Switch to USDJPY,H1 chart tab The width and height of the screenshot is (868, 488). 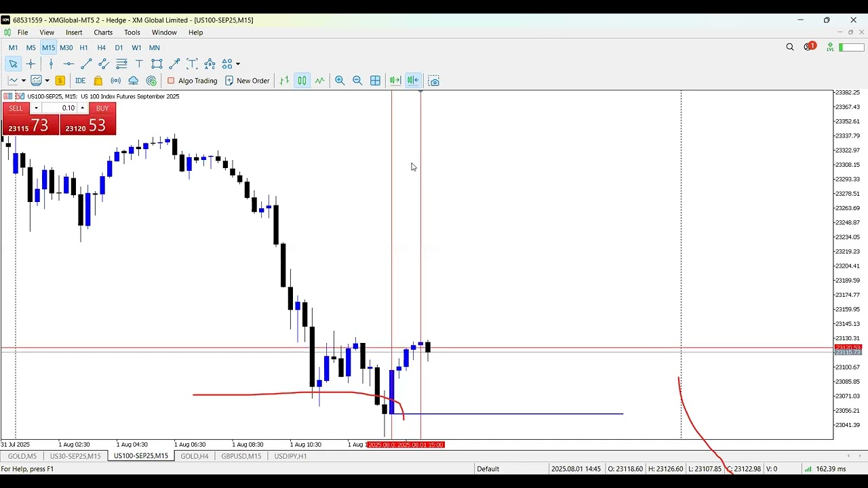coord(290,456)
